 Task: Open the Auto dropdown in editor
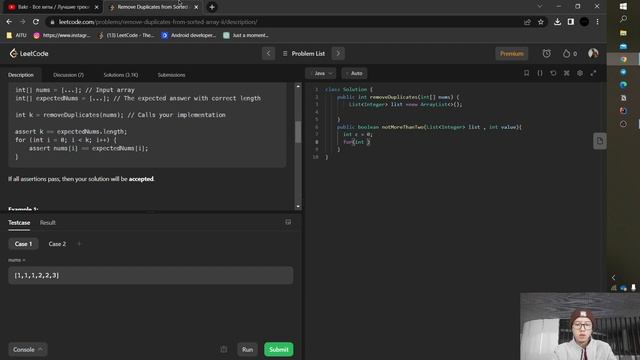354,73
